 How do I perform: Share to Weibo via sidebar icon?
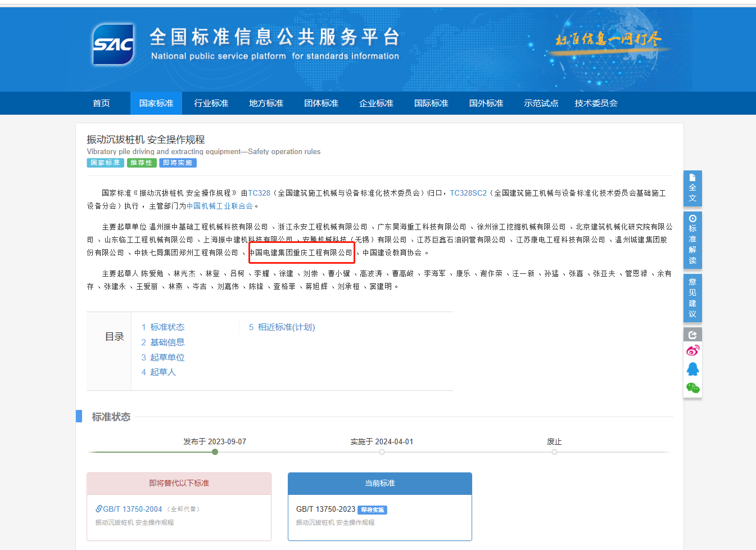692,351
